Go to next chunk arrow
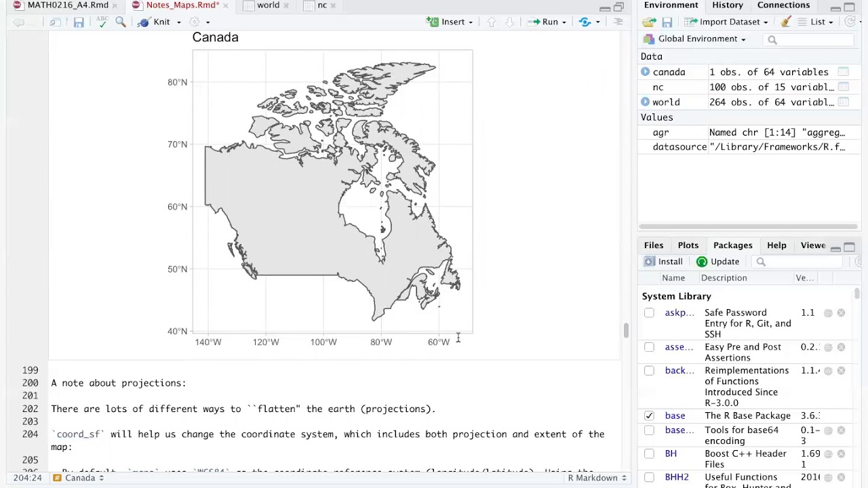 click(510, 22)
